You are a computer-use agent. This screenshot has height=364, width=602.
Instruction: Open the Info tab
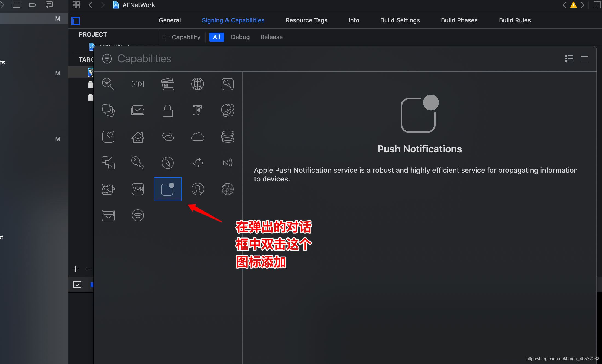coord(354,20)
